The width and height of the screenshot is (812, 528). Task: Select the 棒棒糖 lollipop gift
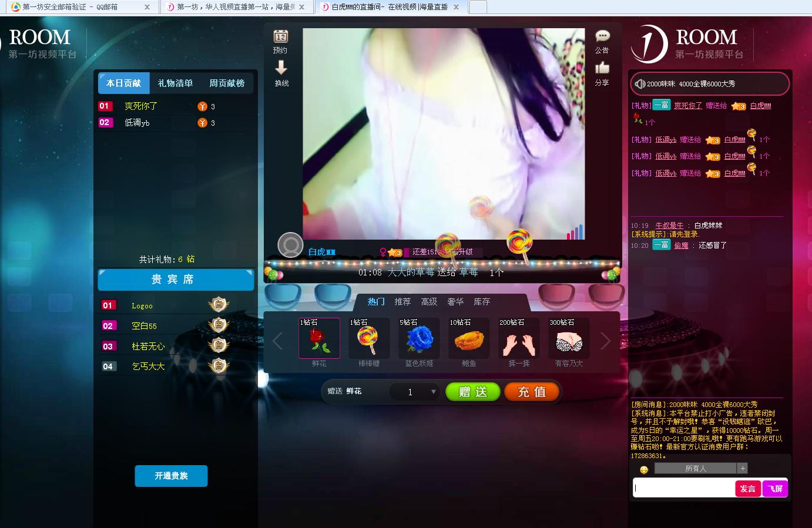pyautogui.click(x=369, y=338)
